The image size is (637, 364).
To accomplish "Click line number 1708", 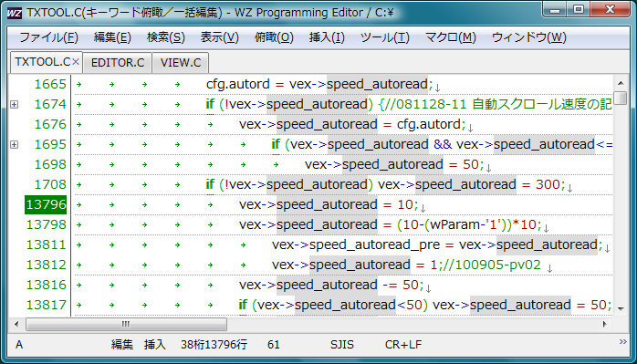I will coord(50,184).
